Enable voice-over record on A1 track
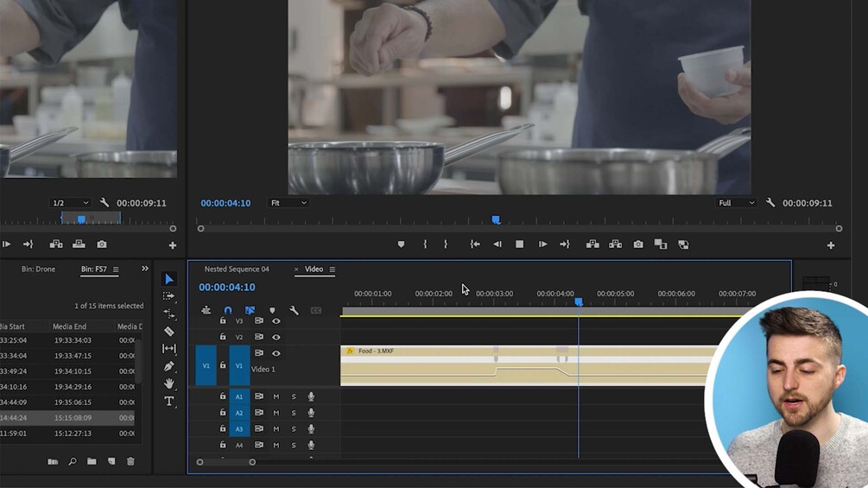 311,396
